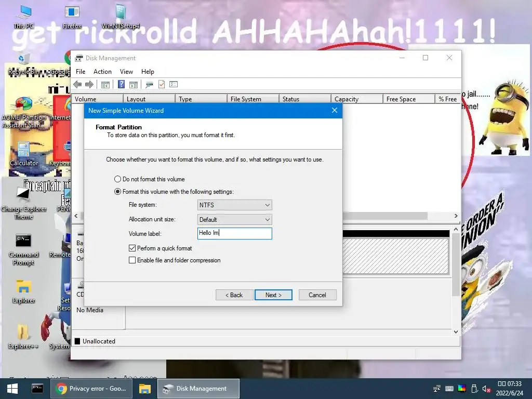Enable file and folder compression checkbox
Image resolution: width=532 pixels, height=399 pixels.
click(132, 260)
